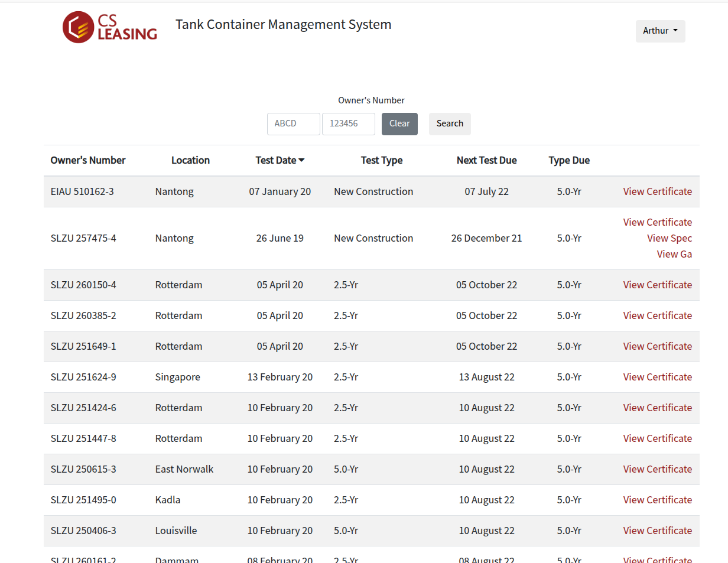
Task: Sort by Next Test Due column header
Action: (x=486, y=161)
